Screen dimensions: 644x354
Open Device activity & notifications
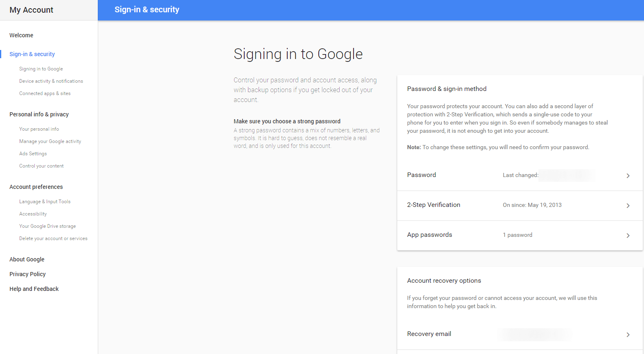click(51, 81)
